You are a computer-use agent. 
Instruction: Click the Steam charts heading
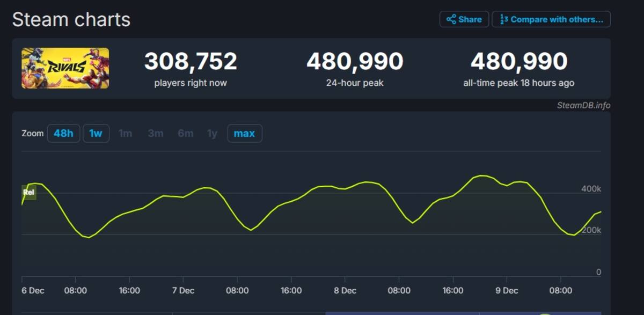[x=71, y=20]
